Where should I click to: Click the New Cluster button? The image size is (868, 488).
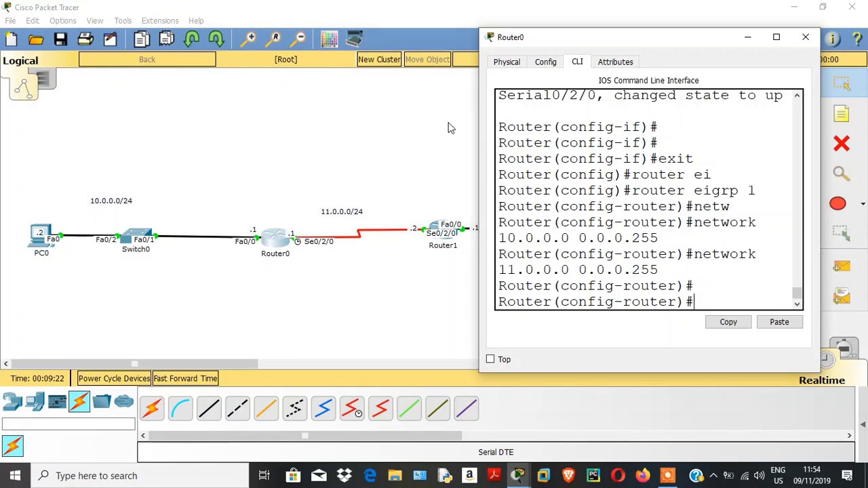point(379,59)
